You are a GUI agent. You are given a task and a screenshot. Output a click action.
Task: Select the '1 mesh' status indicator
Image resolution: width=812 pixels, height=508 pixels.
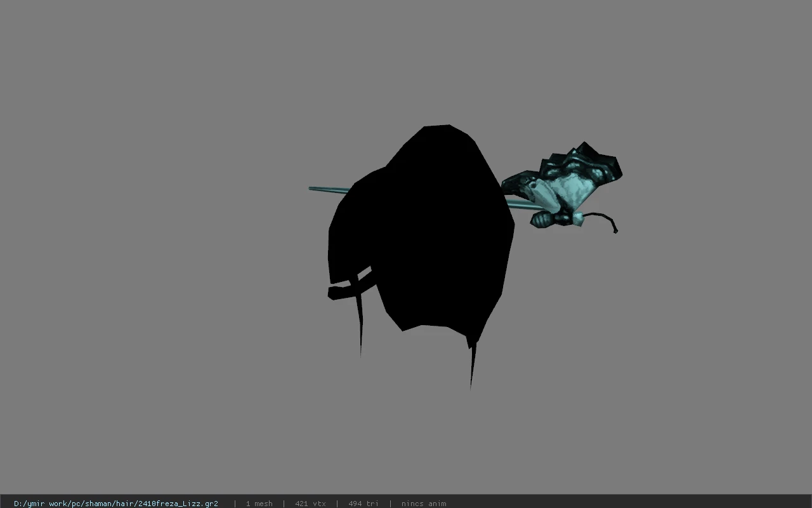[259, 504]
